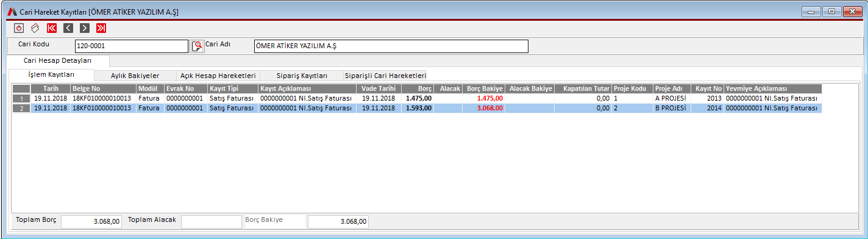This screenshot has width=868, height=239.
Task: Click the Borç Bakiye total field
Action: click(338, 221)
